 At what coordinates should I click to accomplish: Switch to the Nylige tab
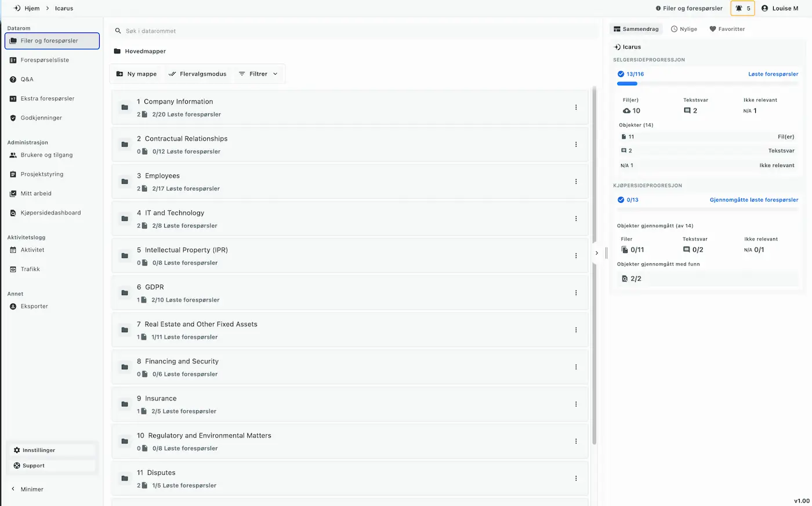point(684,29)
